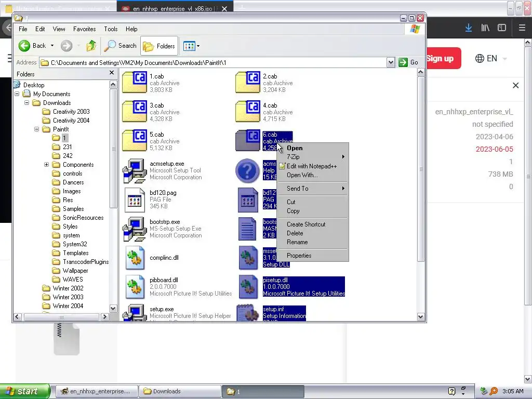The image size is (532, 399).
Task: Open the EN language dropdown in browser
Action: click(490, 58)
